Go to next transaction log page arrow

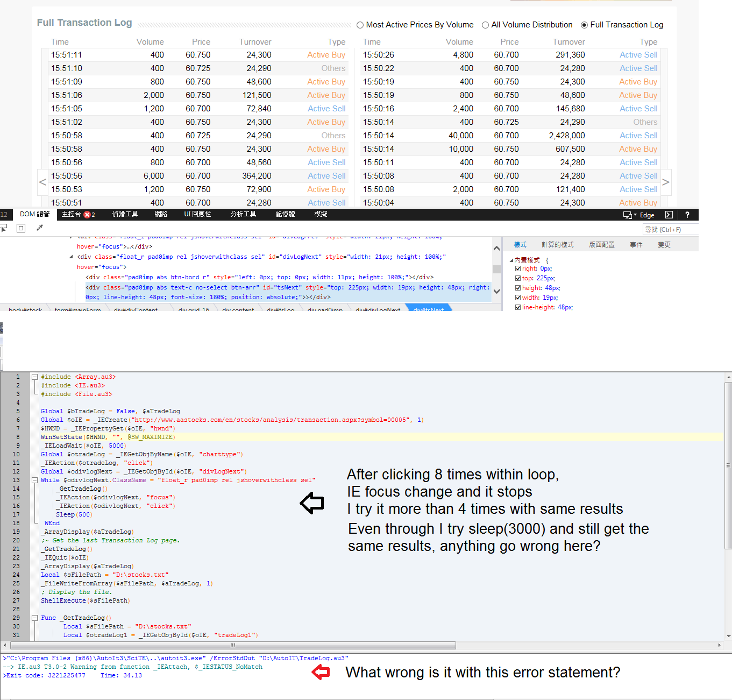pyautogui.click(x=666, y=182)
